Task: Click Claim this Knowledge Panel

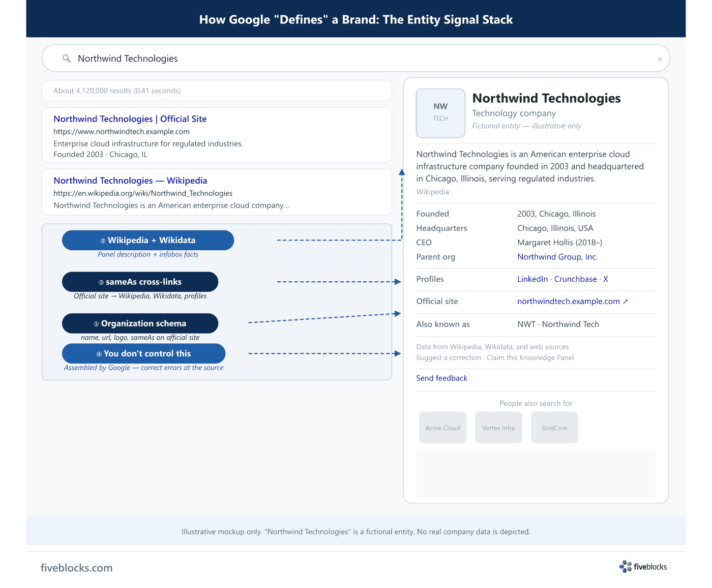Action: pos(530,358)
